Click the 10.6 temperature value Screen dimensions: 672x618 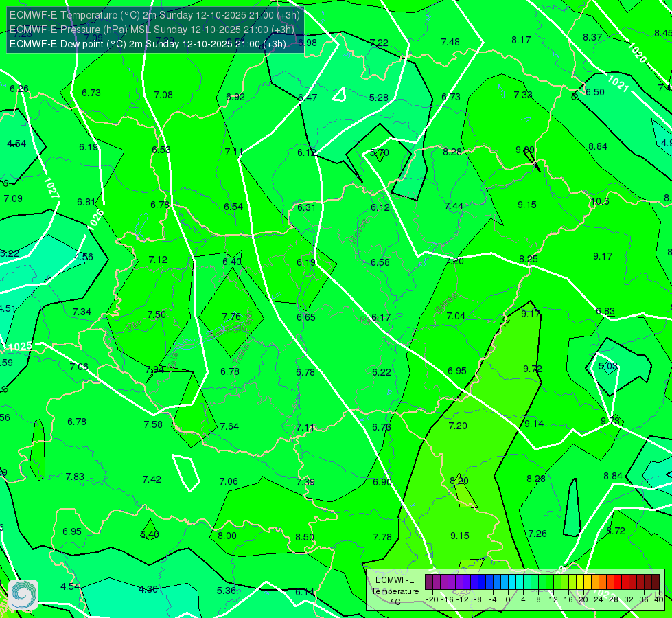click(x=599, y=202)
